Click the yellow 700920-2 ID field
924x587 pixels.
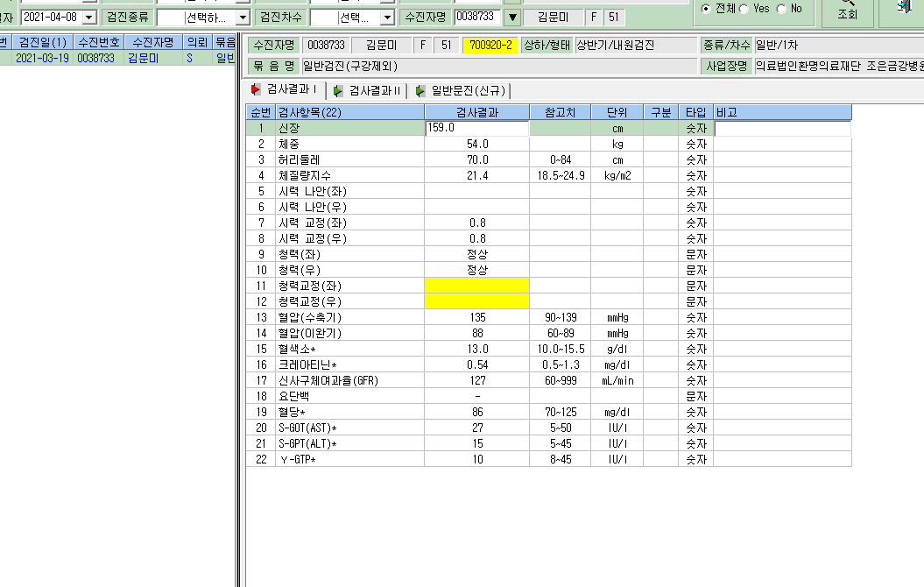click(490, 46)
